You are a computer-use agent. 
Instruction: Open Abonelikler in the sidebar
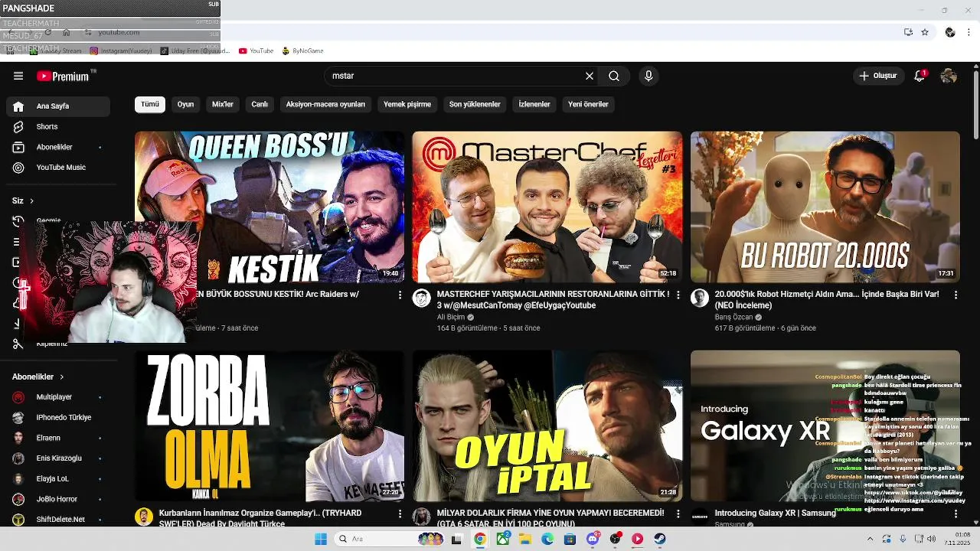(x=58, y=147)
